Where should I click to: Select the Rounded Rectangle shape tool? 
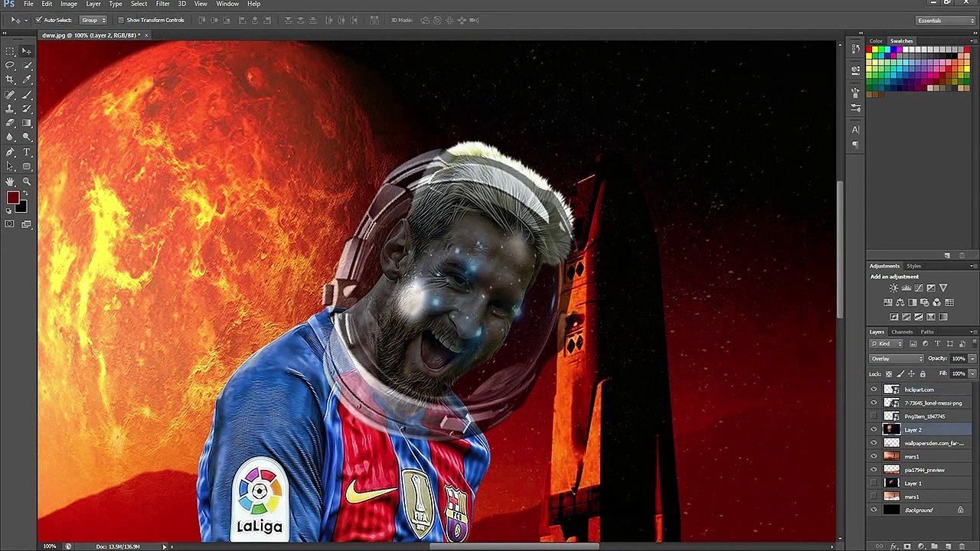[x=27, y=166]
